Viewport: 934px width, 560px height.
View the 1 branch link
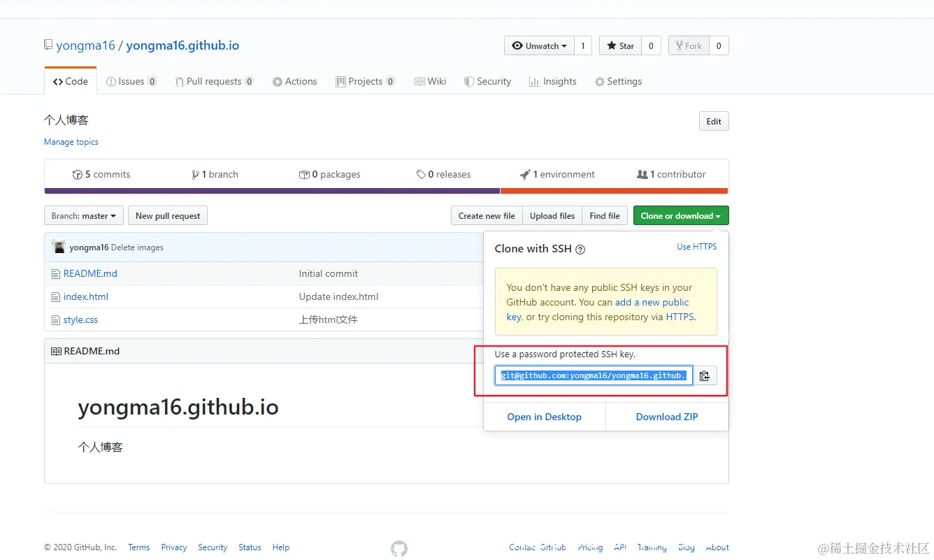pyautogui.click(x=215, y=174)
